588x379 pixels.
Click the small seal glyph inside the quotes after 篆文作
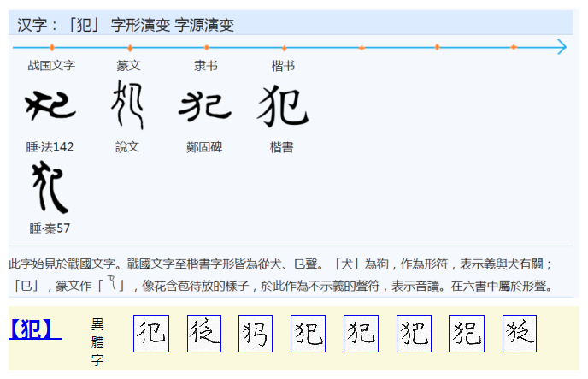pos(111,282)
